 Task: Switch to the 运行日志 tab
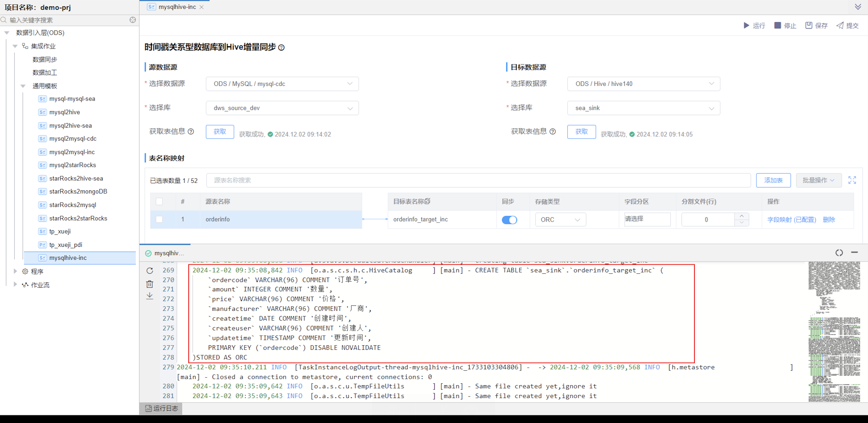pyautogui.click(x=161, y=408)
